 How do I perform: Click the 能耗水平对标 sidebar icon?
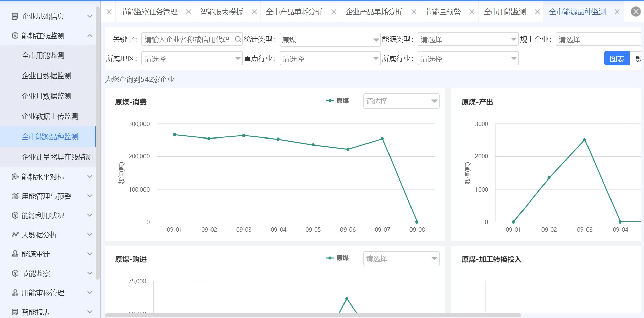pyautogui.click(x=15, y=177)
